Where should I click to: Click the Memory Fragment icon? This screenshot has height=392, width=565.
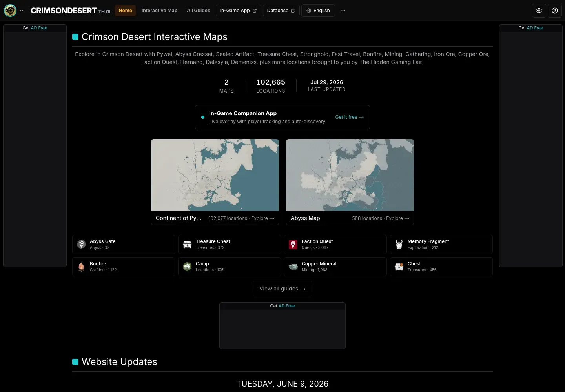click(x=399, y=245)
